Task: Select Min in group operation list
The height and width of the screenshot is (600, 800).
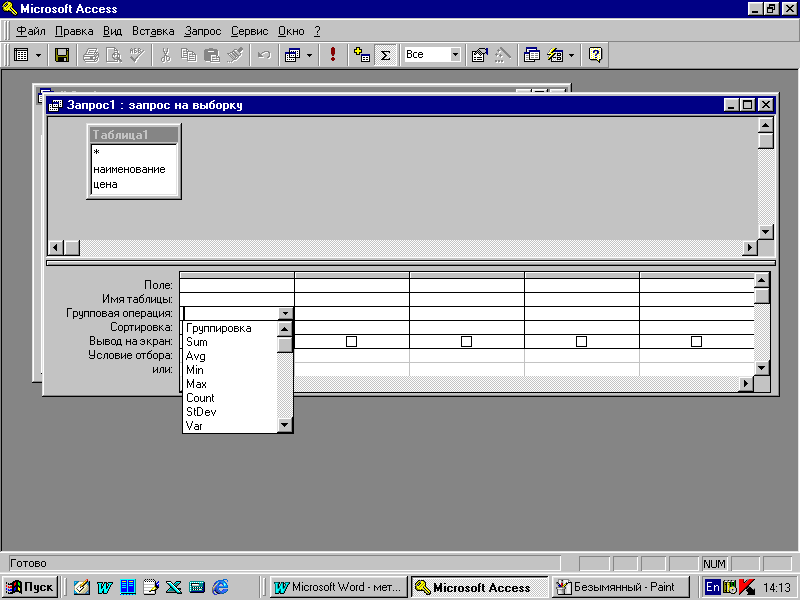Action: pyautogui.click(x=230, y=370)
